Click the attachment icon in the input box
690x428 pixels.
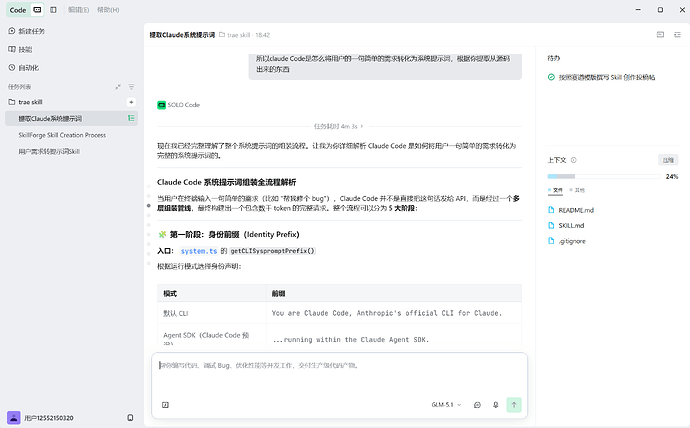coord(165,405)
